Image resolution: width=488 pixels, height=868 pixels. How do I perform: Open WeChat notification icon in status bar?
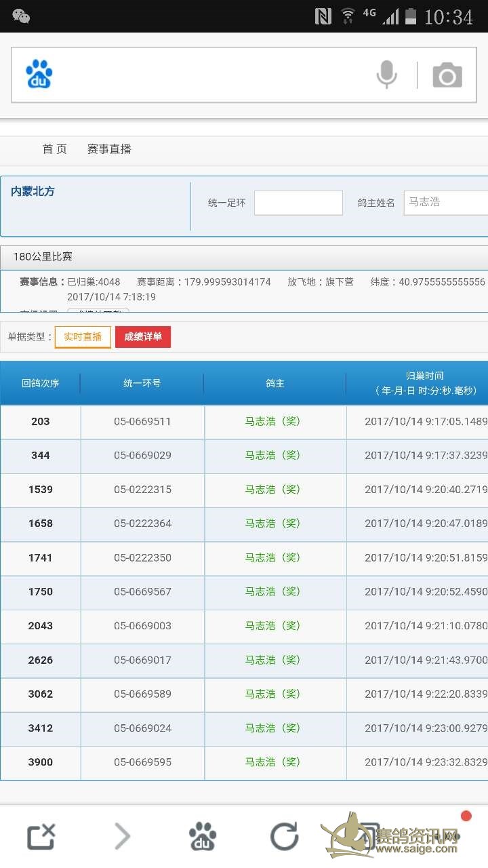click(21, 16)
